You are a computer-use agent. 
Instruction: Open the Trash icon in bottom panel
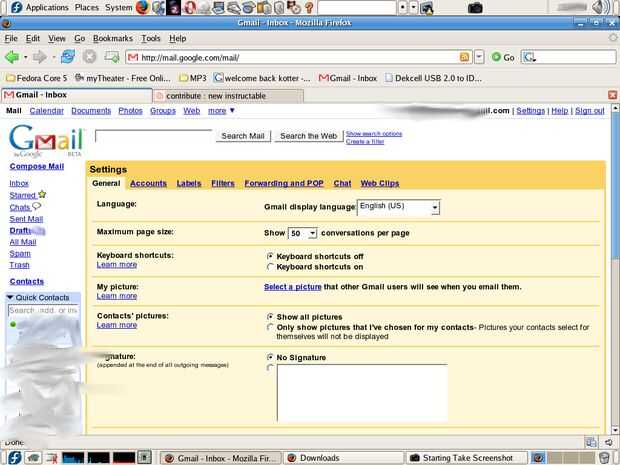pyautogui.click(x=605, y=458)
